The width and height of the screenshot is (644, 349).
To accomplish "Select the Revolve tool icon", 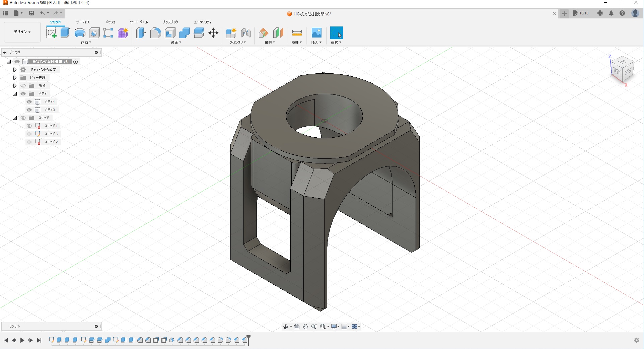I will [x=80, y=33].
